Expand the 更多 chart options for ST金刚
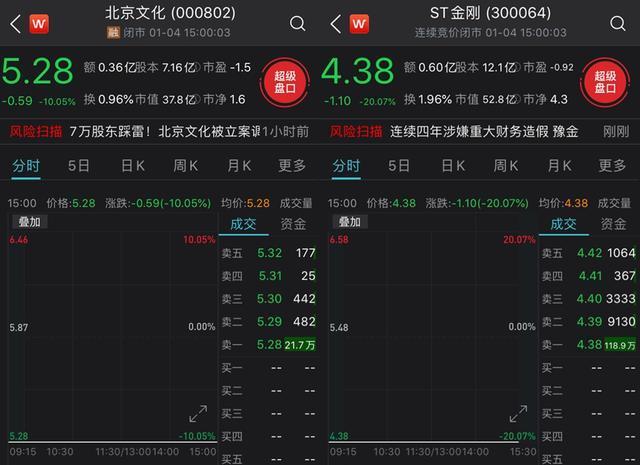The image size is (640, 465). click(612, 166)
